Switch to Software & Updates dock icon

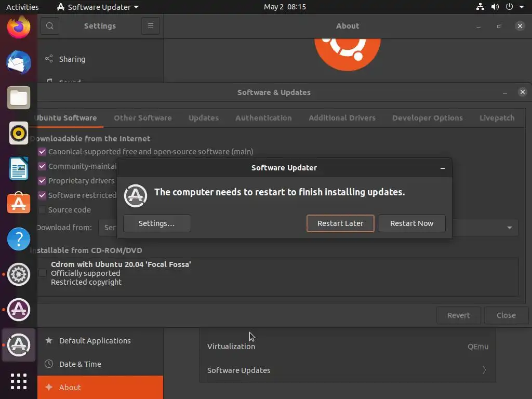pos(19,310)
